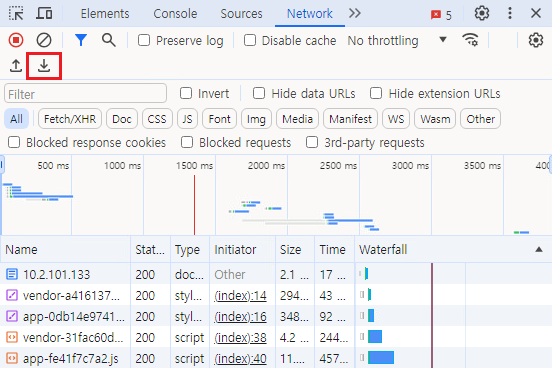The height and width of the screenshot is (368, 552).
Task: Sort by Type column header
Action: click(x=190, y=249)
